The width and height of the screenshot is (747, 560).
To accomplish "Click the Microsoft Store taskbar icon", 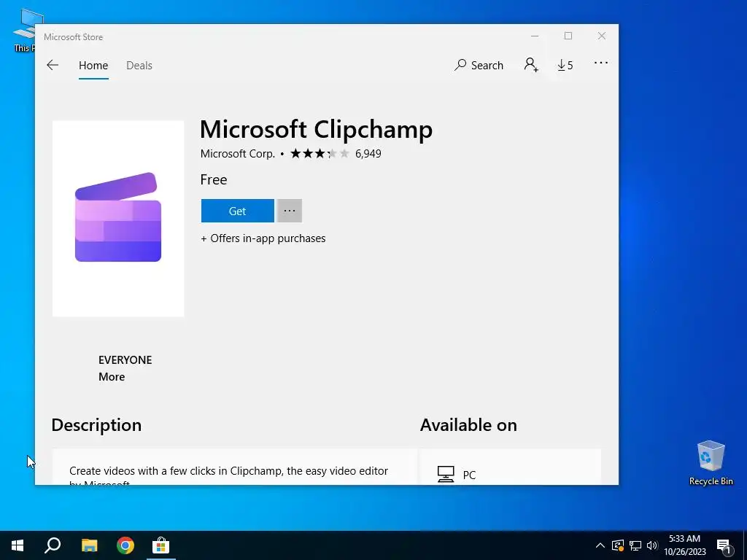I will point(161,545).
